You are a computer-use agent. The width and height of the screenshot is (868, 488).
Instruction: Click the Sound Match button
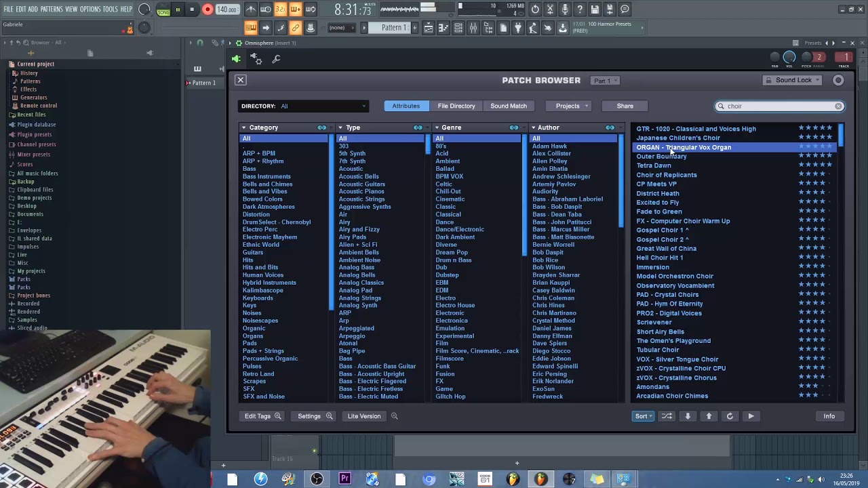[x=509, y=106]
